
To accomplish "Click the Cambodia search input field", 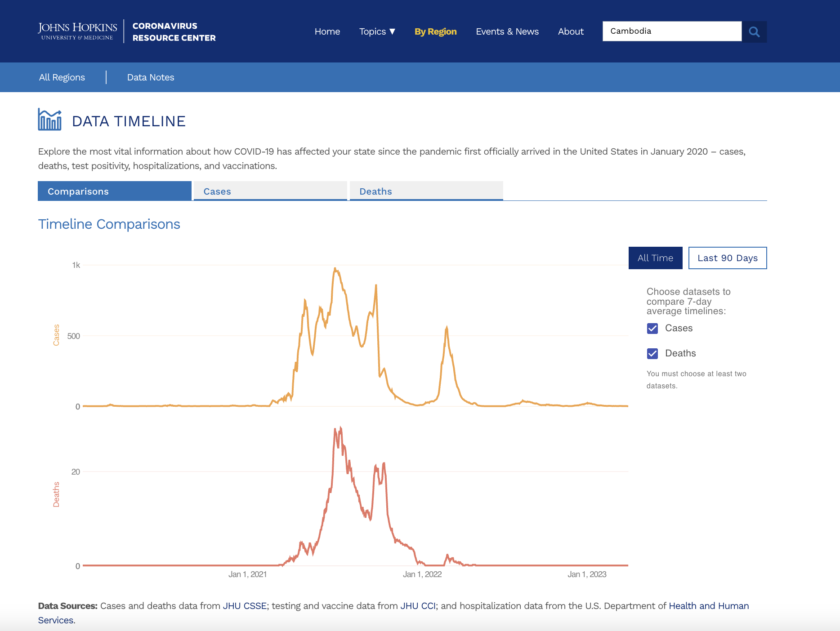I will point(672,31).
